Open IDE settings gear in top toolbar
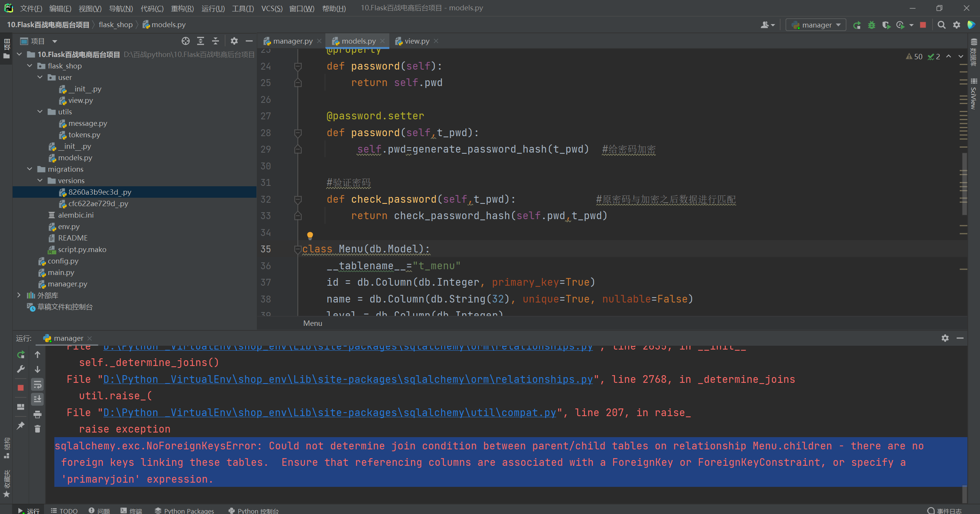980x514 pixels. [x=957, y=25]
